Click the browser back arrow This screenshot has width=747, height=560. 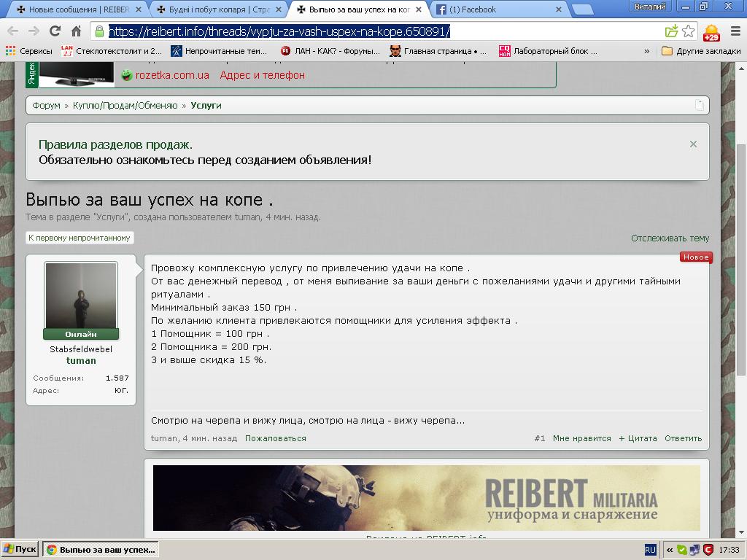tap(12, 31)
